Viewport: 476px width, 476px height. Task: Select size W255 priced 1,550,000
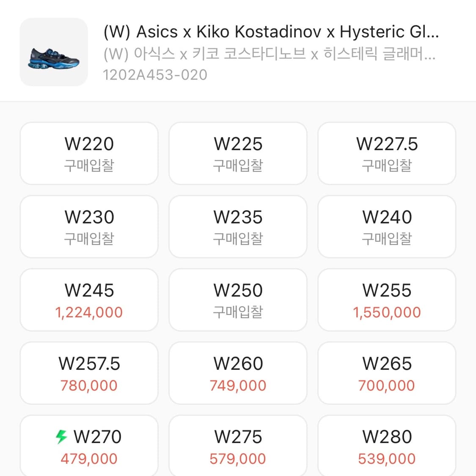(x=387, y=300)
